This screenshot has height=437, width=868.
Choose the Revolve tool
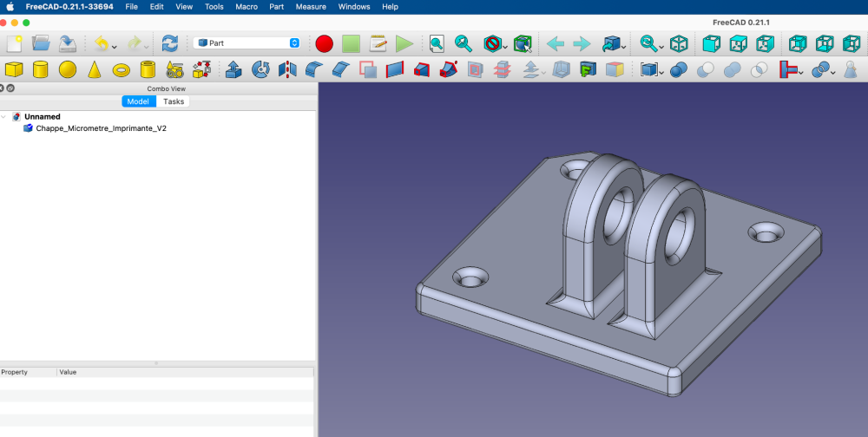click(260, 69)
